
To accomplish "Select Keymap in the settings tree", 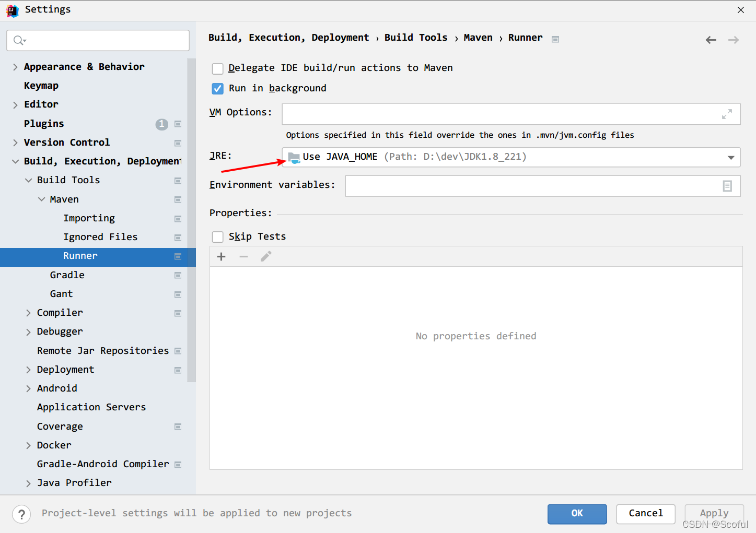I will pyautogui.click(x=41, y=86).
